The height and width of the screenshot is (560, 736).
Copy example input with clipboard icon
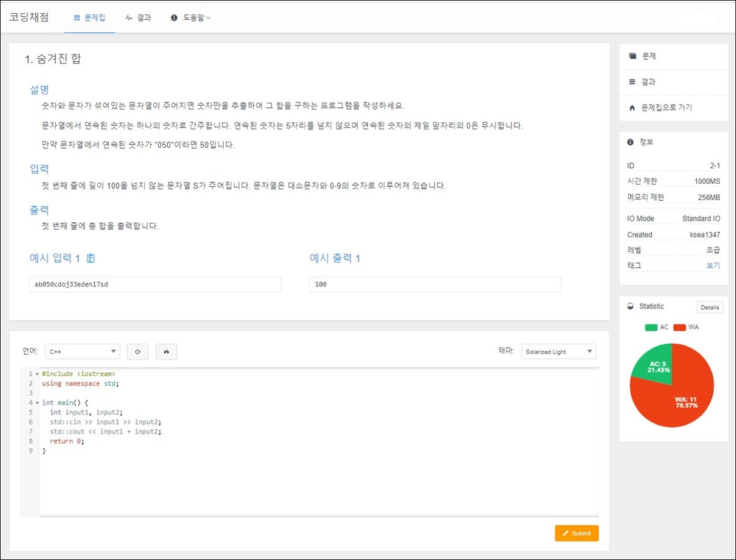pyautogui.click(x=90, y=258)
